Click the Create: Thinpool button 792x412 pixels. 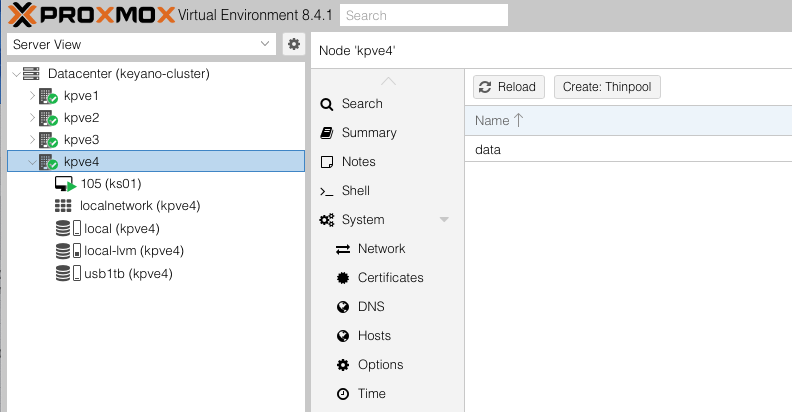[607, 87]
